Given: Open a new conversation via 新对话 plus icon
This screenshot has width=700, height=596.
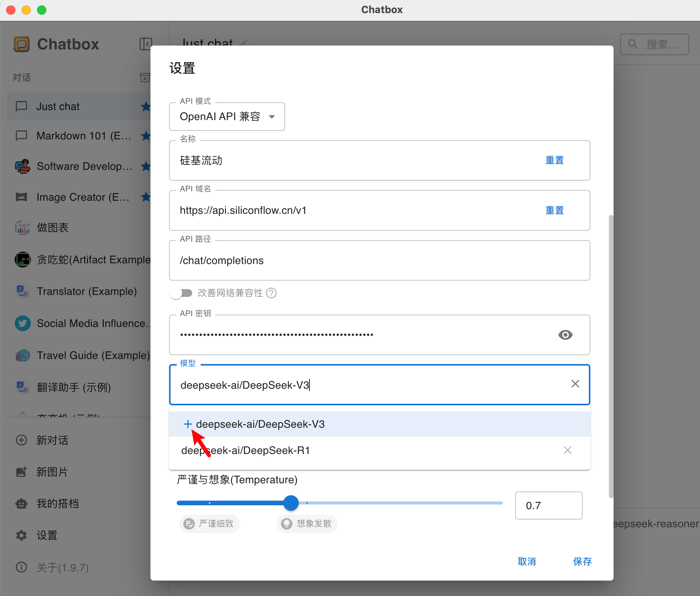Looking at the screenshot, I should (x=21, y=440).
